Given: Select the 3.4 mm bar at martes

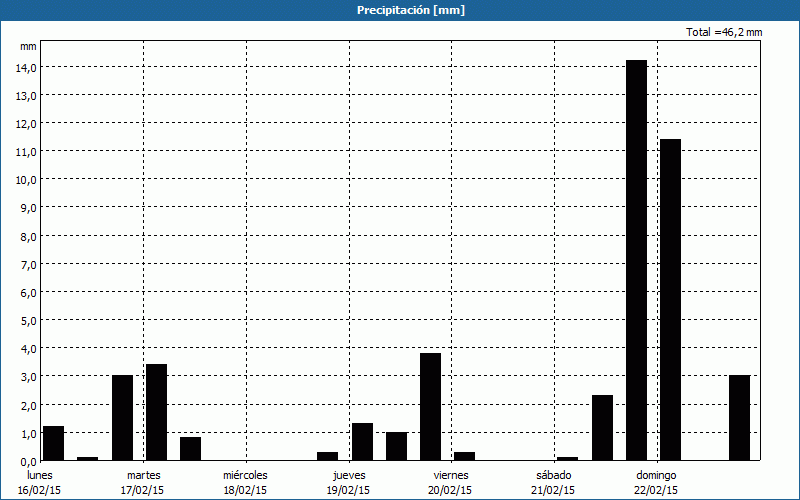Looking at the screenshot, I should (156, 412).
